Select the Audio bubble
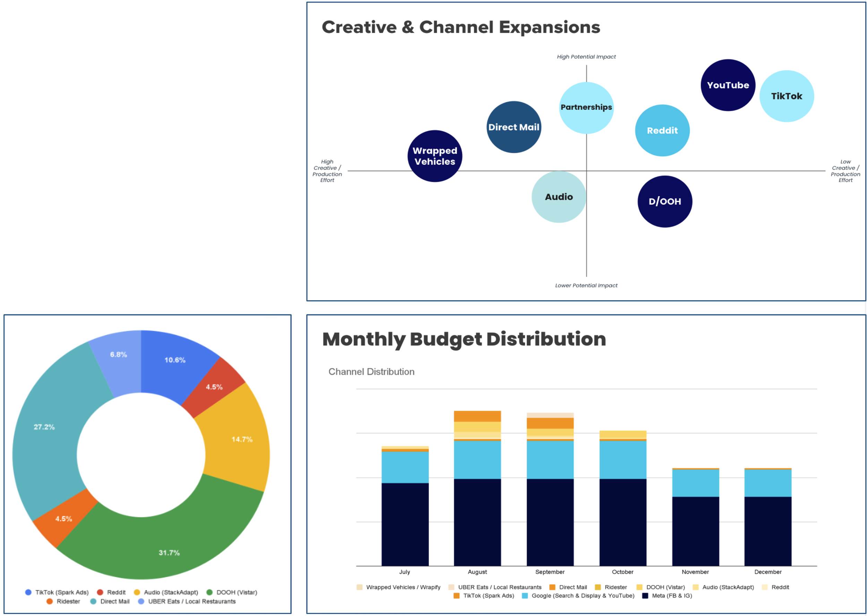The height and width of the screenshot is (616, 867). [559, 197]
